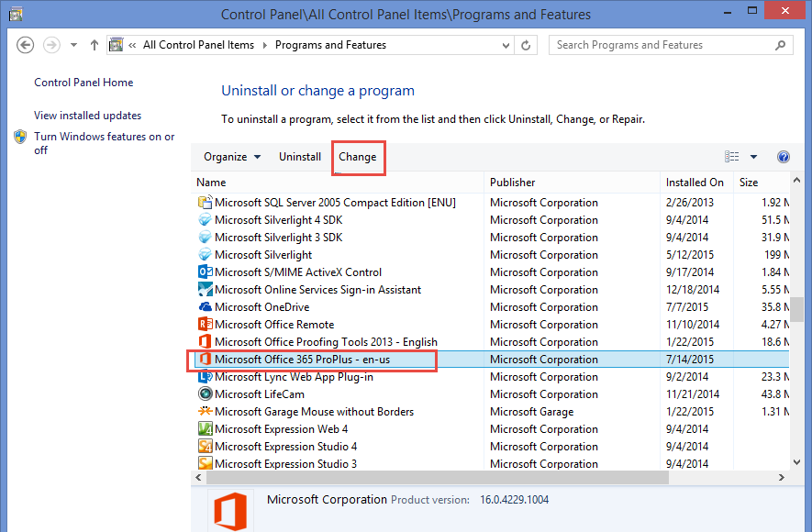Open the view options dropdown arrow
This screenshot has height=532, width=812.
click(x=753, y=157)
